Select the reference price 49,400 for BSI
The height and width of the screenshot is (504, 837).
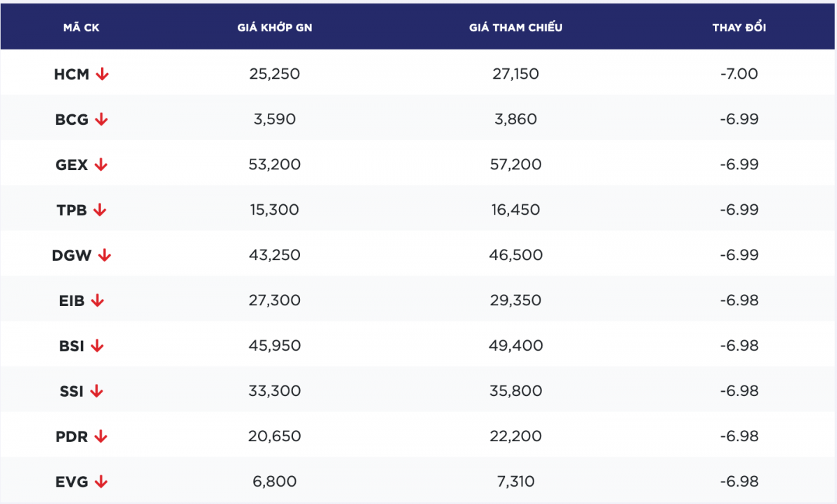515,346
